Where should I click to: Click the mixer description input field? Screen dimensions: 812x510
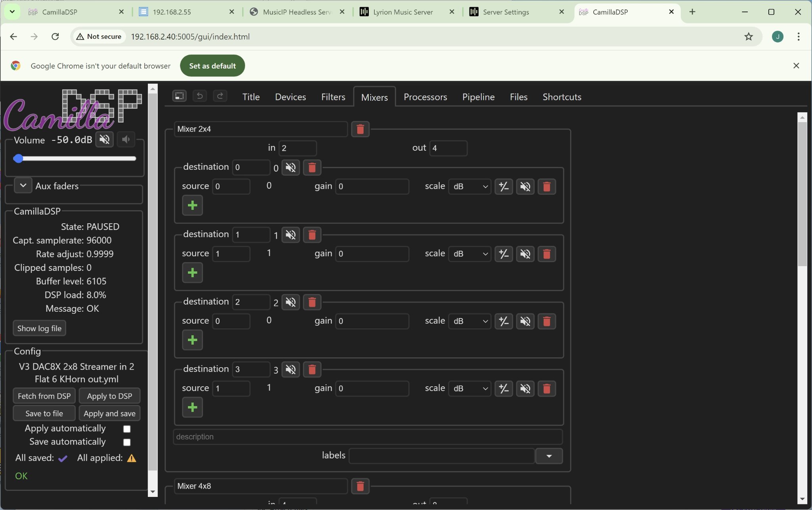click(x=368, y=437)
